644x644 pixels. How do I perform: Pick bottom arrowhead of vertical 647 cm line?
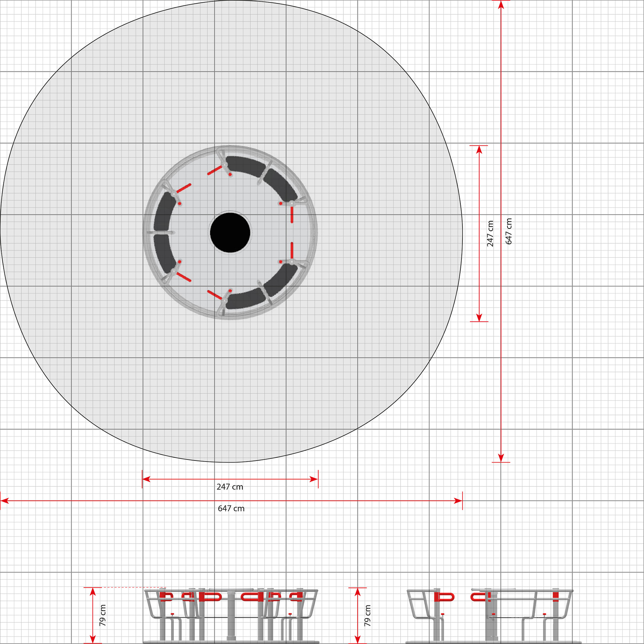tap(501, 458)
